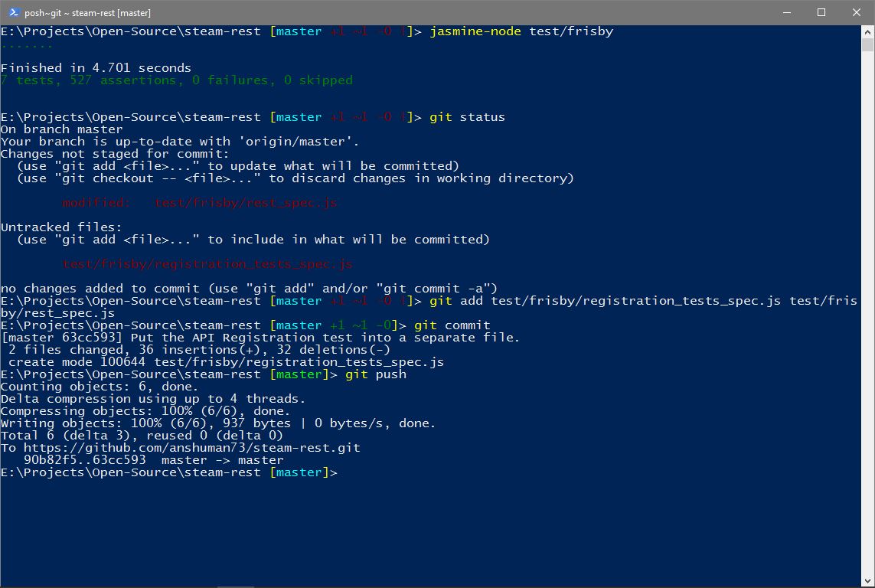Click the 'git push' command

(376, 374)
